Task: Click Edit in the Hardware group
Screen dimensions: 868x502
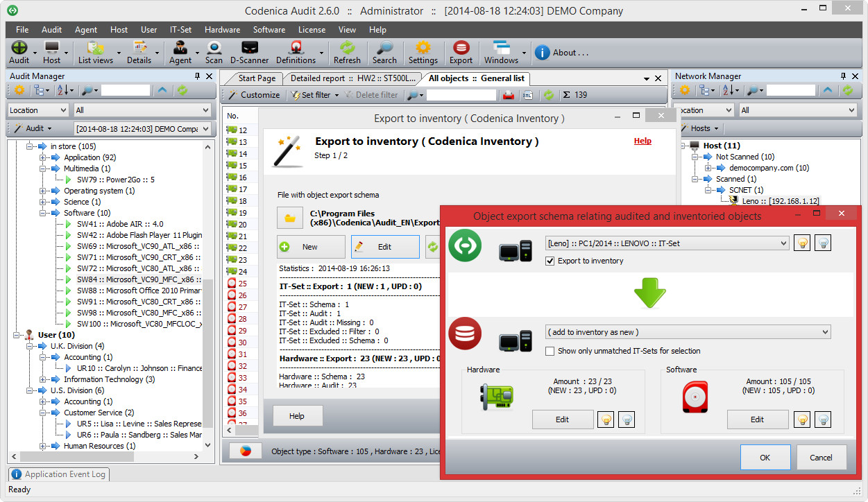Action: point(562,419)
